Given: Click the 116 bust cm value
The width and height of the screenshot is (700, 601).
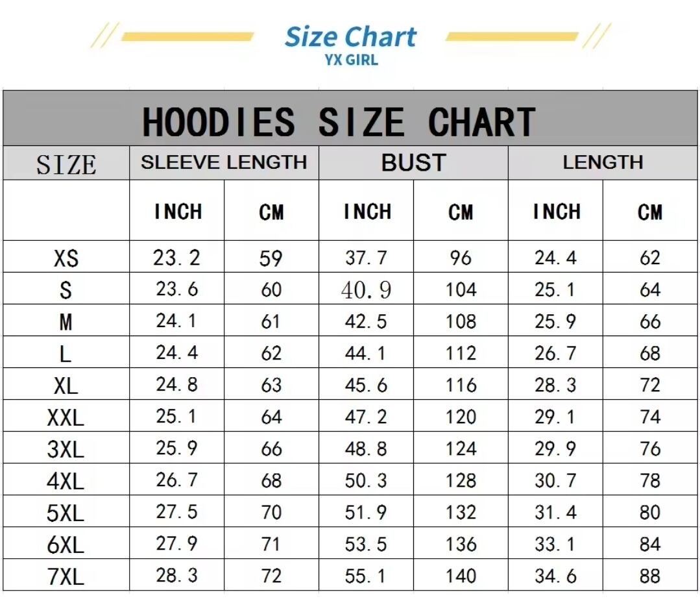Looking at the screenshot, I should [461, 385].
